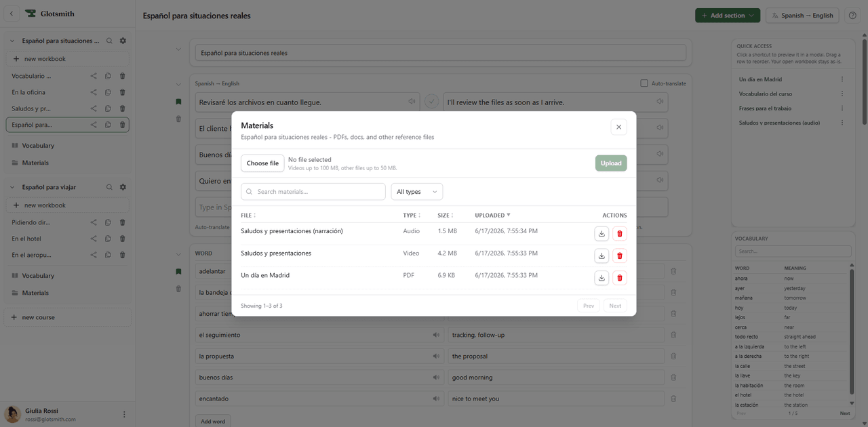The image size is (868, 427).
Task: Download Saludos y presentaciones (narración) audio
Action: point(601,234)
